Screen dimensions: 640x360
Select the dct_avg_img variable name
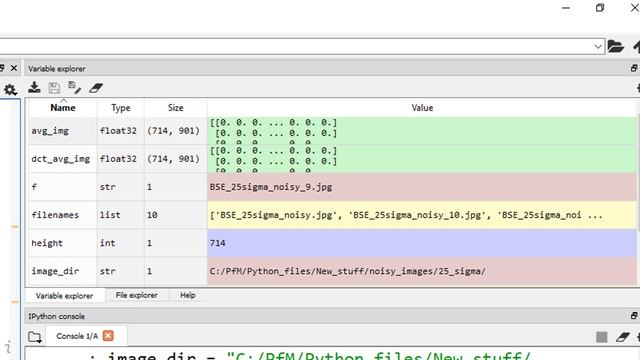click(61, 159)
